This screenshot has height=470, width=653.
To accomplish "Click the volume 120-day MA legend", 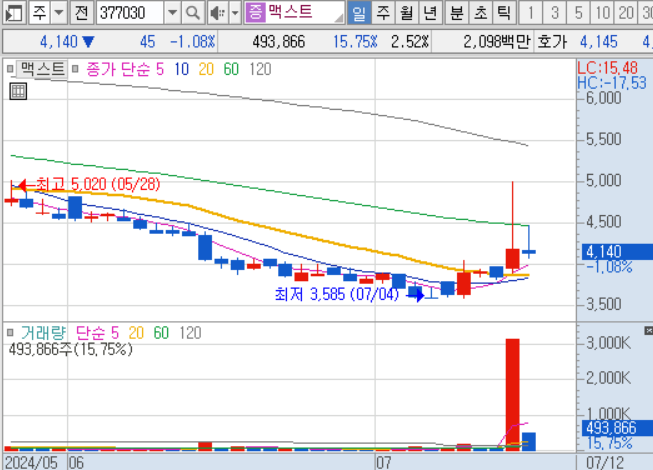I will 190,333.
